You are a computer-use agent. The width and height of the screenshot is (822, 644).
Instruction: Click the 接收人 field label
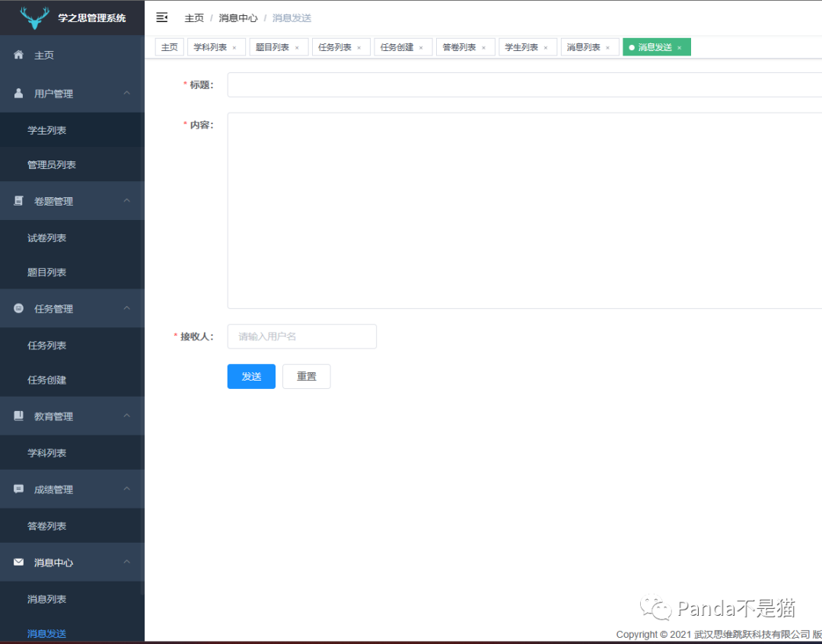tap(196, 336)
